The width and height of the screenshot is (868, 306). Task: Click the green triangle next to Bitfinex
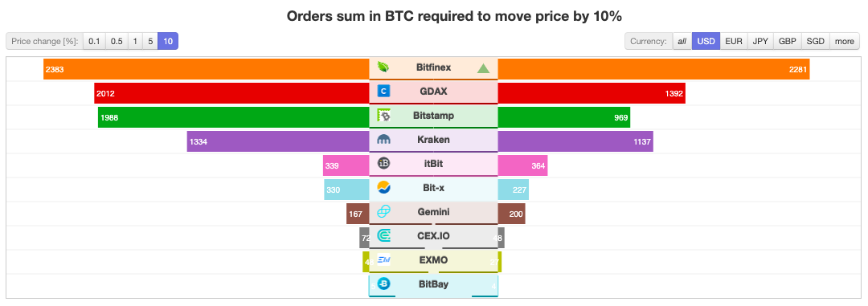click(483, 68)
